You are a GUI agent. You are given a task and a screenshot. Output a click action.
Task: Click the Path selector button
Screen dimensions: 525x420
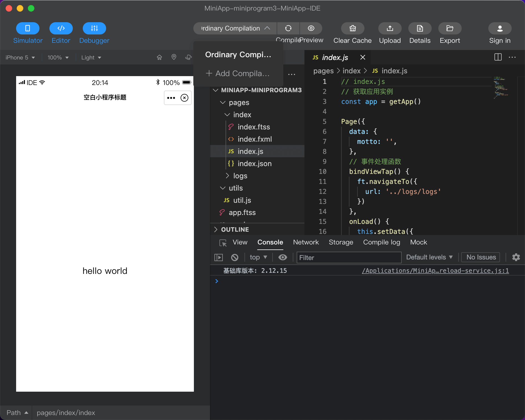click(17, 413)
